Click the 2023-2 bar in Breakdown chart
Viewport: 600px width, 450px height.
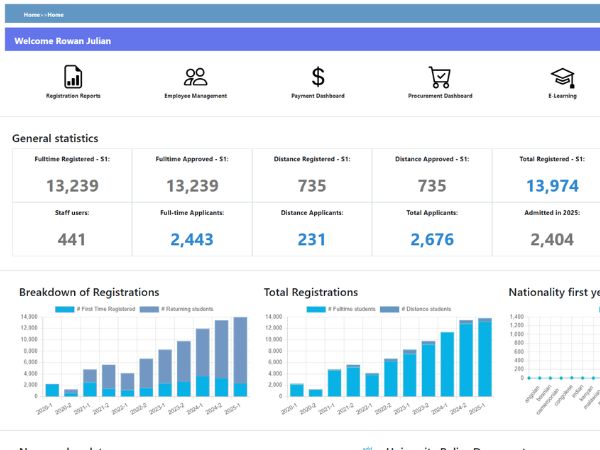184,368
